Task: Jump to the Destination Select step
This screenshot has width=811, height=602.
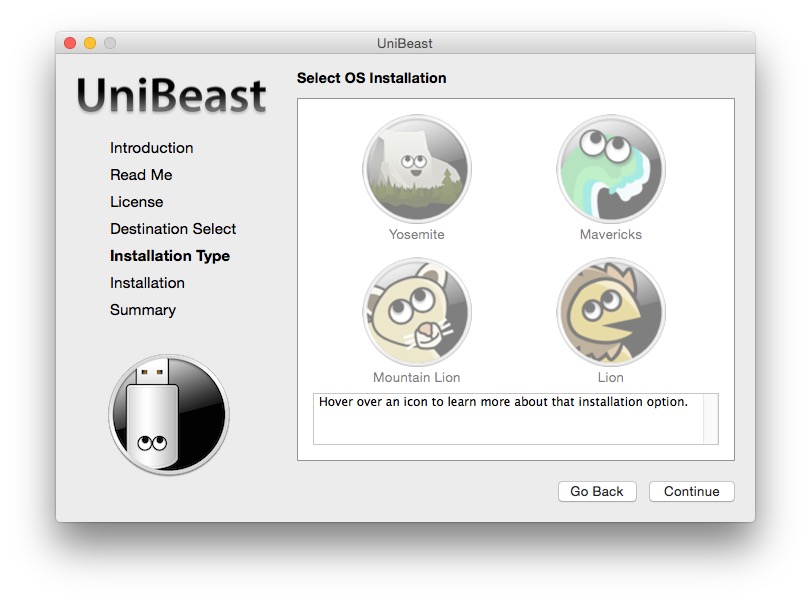Action: (173, 229)
